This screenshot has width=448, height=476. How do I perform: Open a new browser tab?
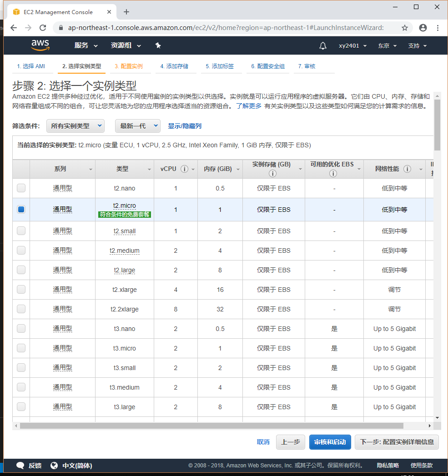126,12
